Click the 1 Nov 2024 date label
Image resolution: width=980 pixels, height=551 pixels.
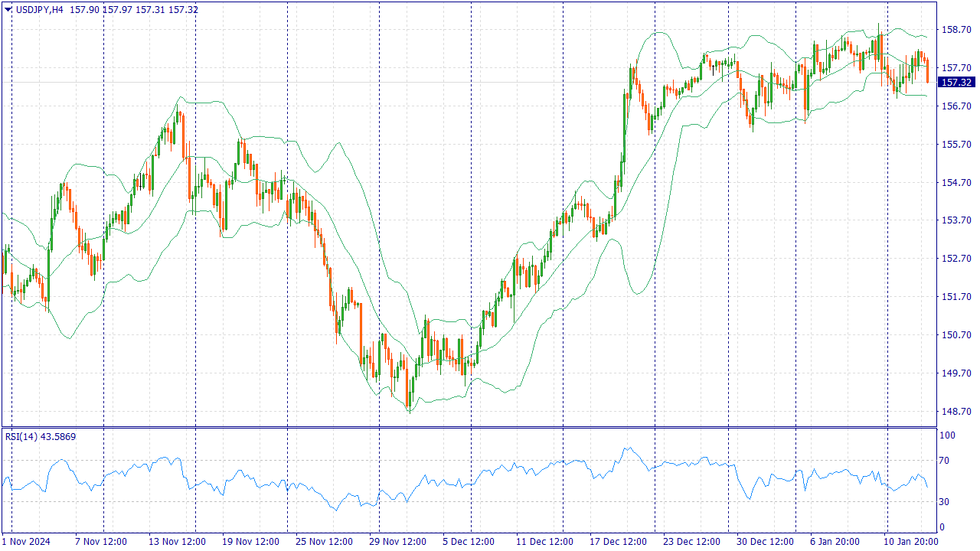click(x=26, y=542)
